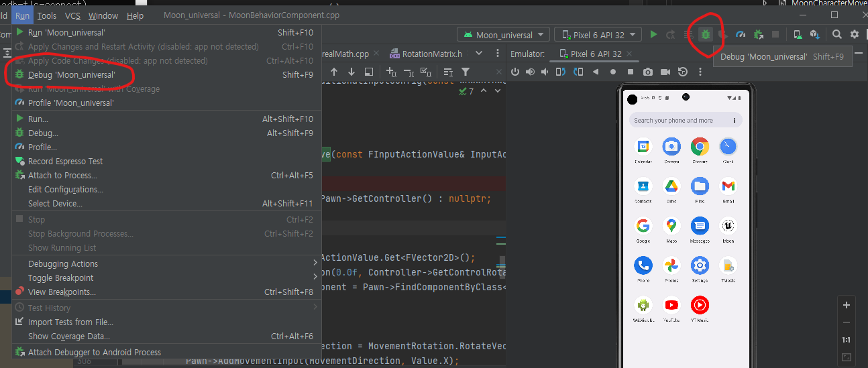Take emulator screenshot with camera icon

(648, 72)
